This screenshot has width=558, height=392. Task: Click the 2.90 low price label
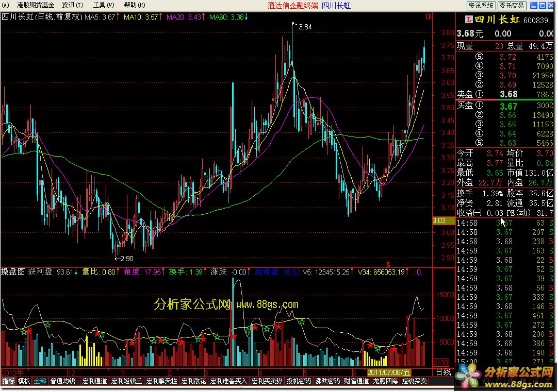click(127, 259)
